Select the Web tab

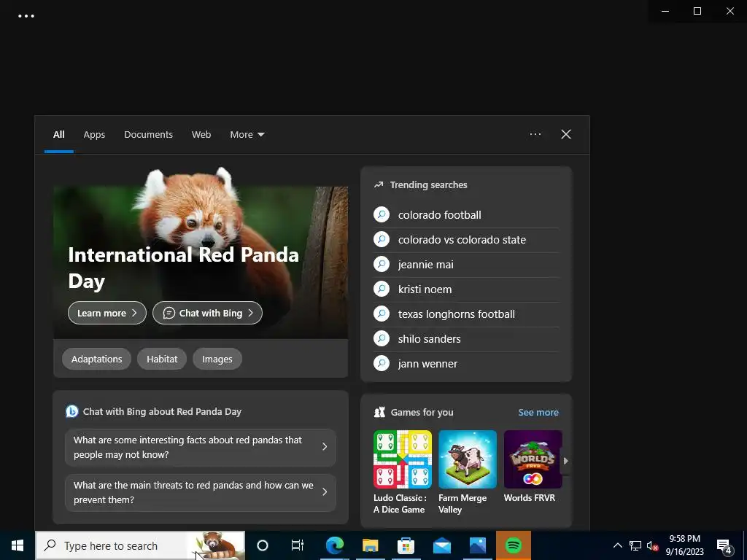201,134
